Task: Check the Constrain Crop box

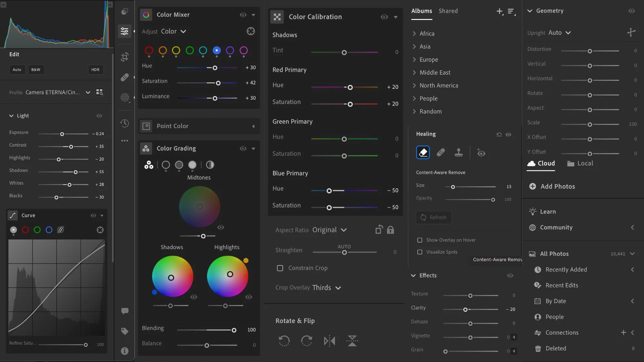Action: (280, 268)
